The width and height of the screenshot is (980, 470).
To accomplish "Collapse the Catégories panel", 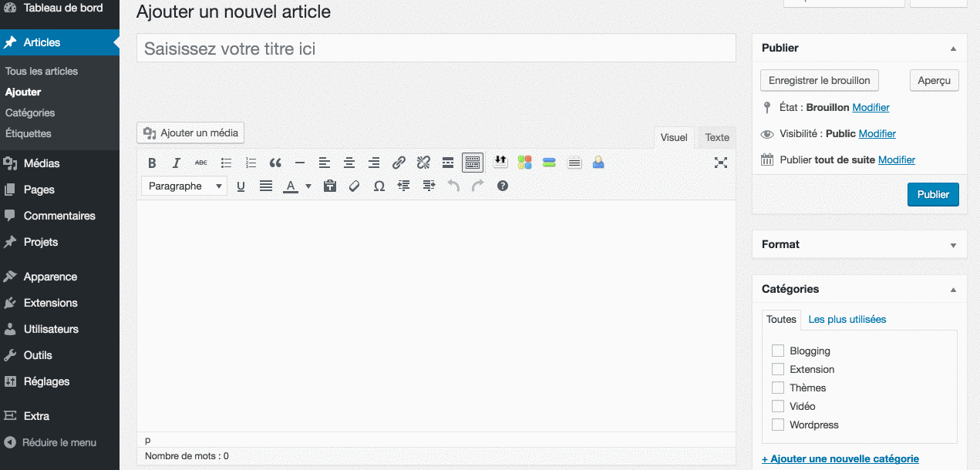I will tap(953, 290).
